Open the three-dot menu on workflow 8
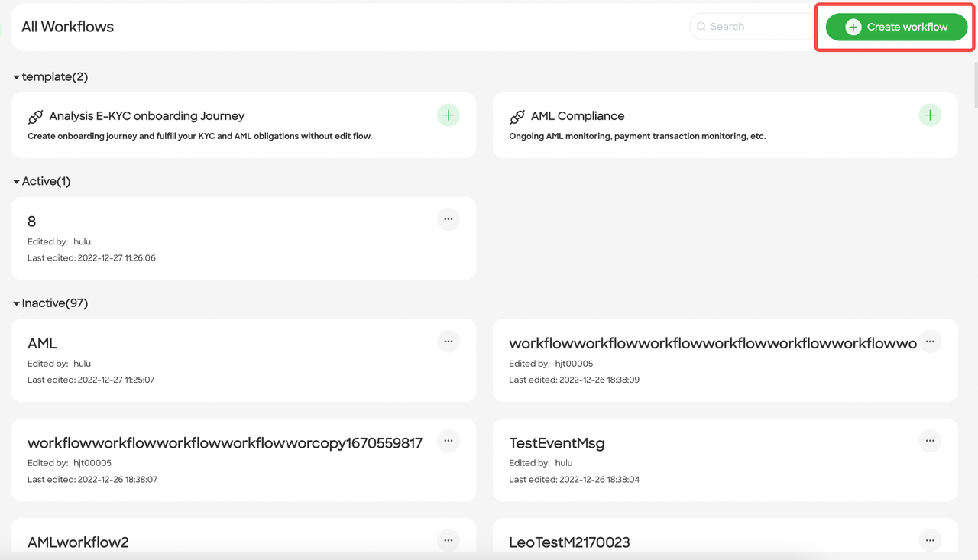Viewport: 978px width, 560px height. (x=448, y=219)
